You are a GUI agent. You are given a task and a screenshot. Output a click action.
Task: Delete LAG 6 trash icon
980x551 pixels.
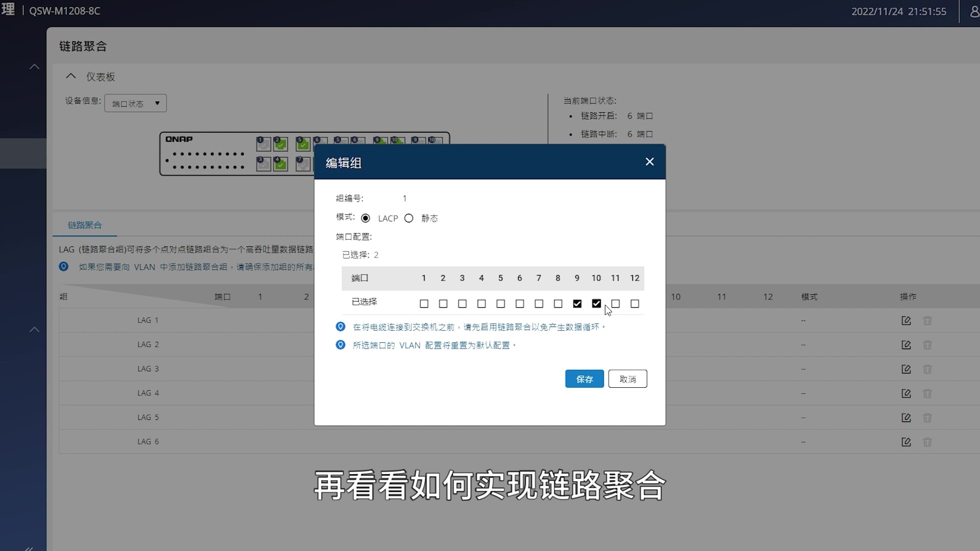[x=927, y=442]
